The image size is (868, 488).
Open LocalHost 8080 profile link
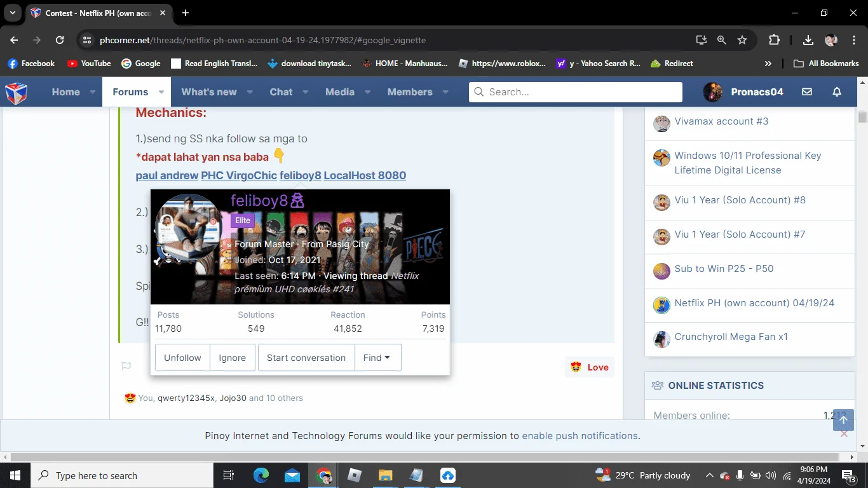coord(365,175)
